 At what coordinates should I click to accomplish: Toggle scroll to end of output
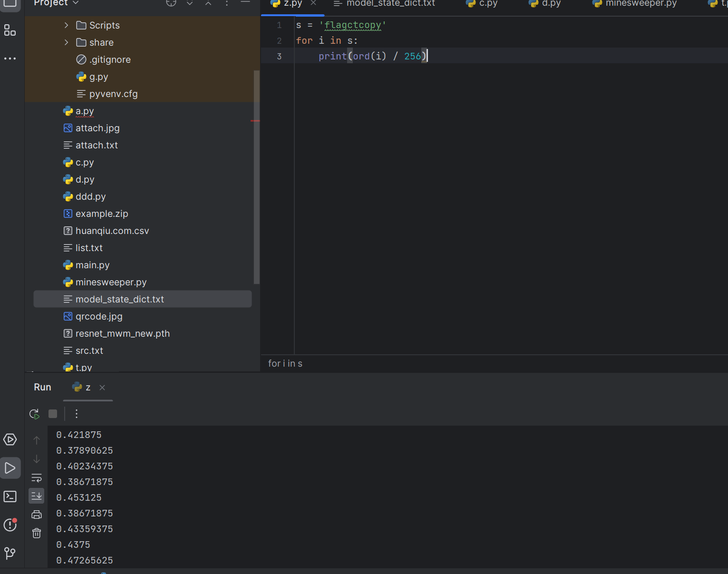[x=37, y=496]
